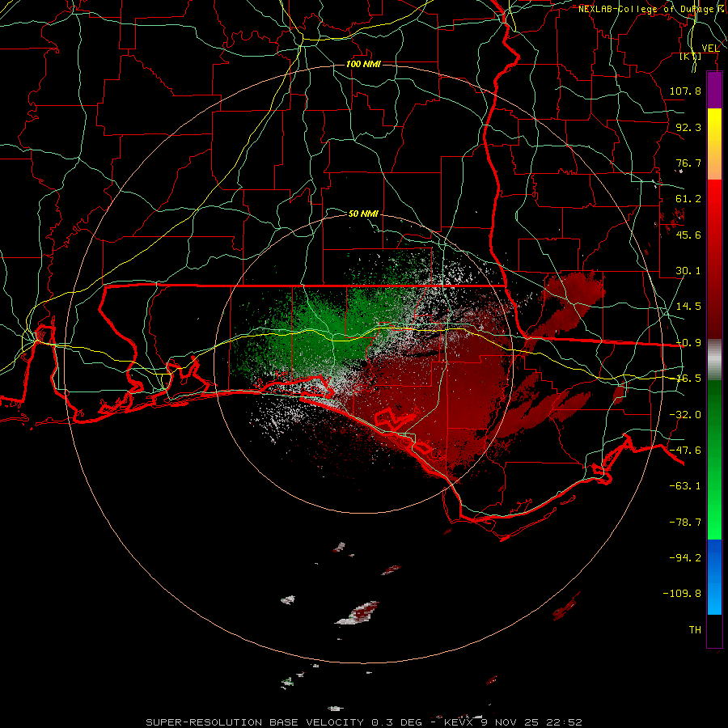Click the VEL legend title

[710, 49]
